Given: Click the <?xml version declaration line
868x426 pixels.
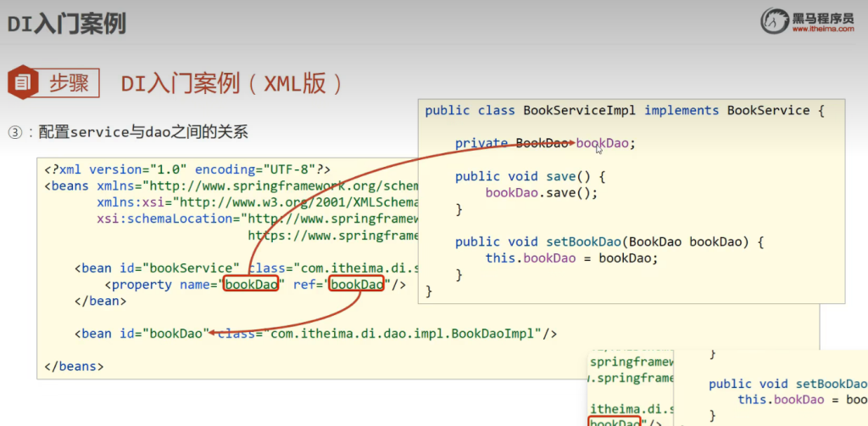Looking at the screenshot, I should (186, 169).
